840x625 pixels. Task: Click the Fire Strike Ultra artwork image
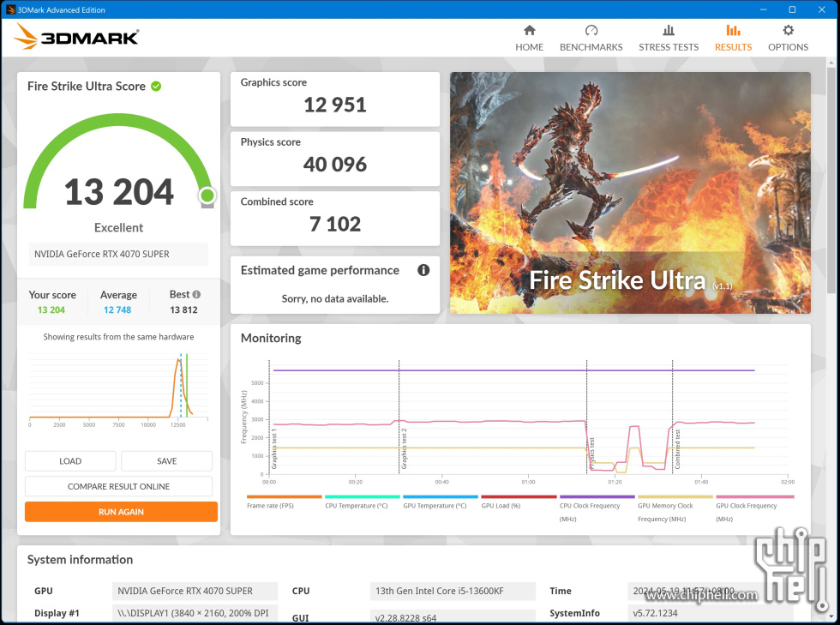[630, 193]
